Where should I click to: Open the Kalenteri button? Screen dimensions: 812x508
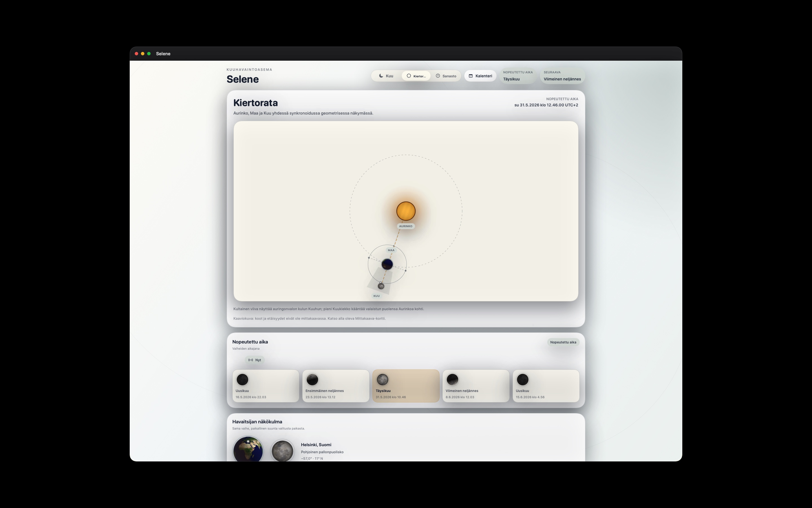pos(480,76)
